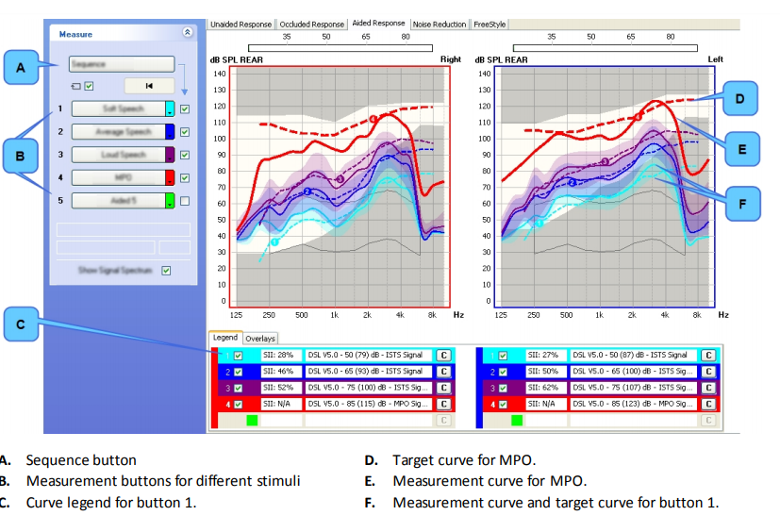Click the level bar above the Right graph
Viewport: 780px width, 532px height.
click(340, 48)
